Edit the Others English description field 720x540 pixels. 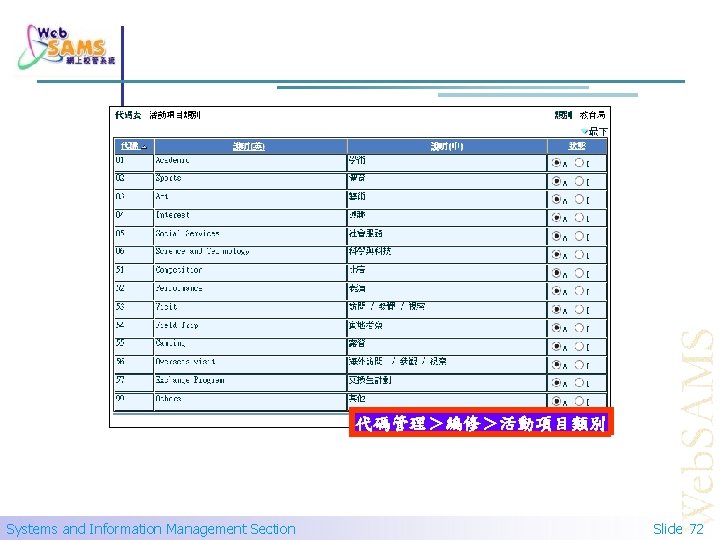pos(250,401)
